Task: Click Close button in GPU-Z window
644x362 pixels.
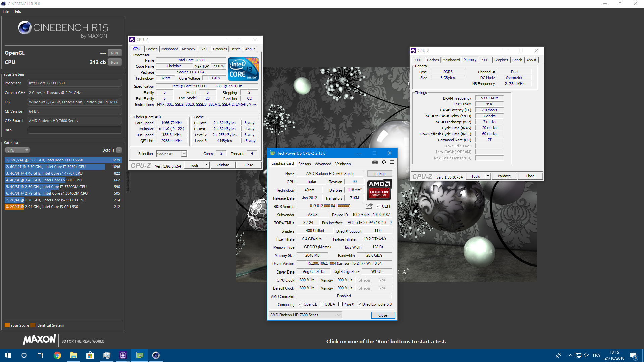Action: [x=383, y=315]
